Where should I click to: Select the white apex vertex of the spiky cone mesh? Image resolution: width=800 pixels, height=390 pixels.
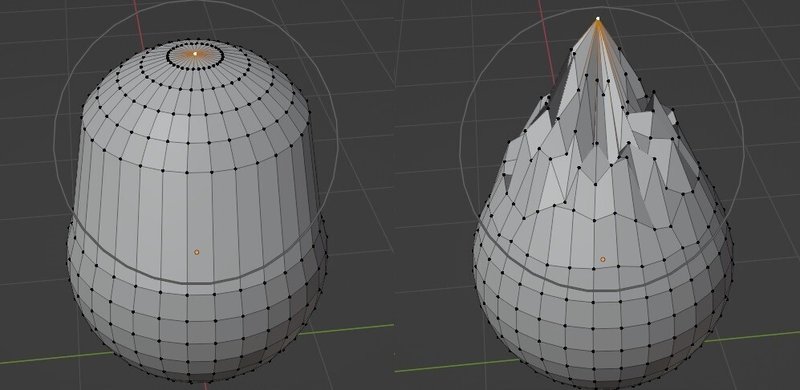[598, 19]
